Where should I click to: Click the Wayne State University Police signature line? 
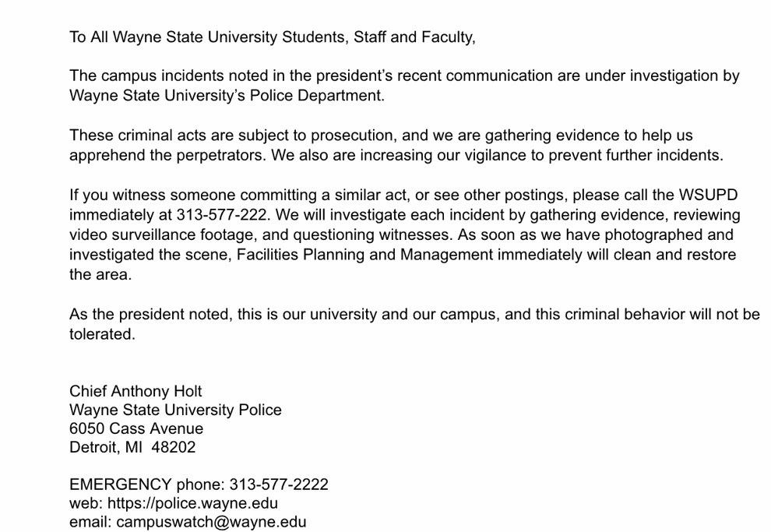tap(175, 410)
